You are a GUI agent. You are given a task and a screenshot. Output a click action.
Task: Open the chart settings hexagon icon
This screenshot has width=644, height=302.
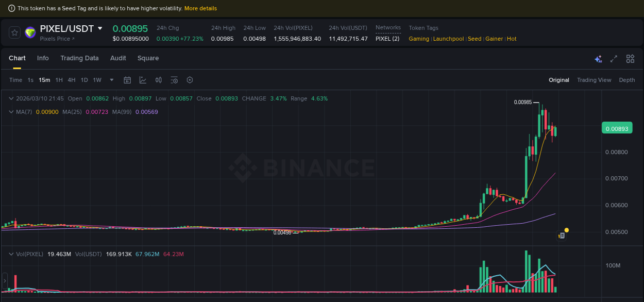(x=190, y=80)
